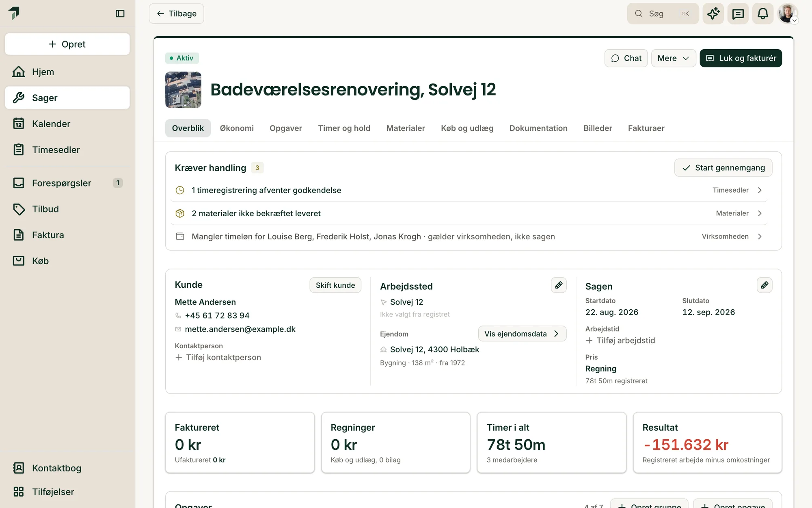Open Timesedler in the sidebar
The height and width of the screenshot is (508, 812).
[67, 150]
